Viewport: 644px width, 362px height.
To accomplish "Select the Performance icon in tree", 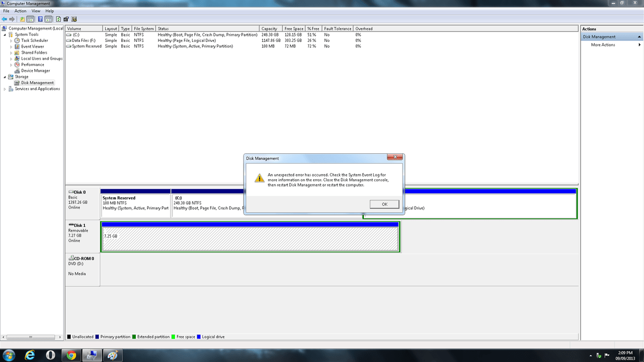I will pos(17,64).
